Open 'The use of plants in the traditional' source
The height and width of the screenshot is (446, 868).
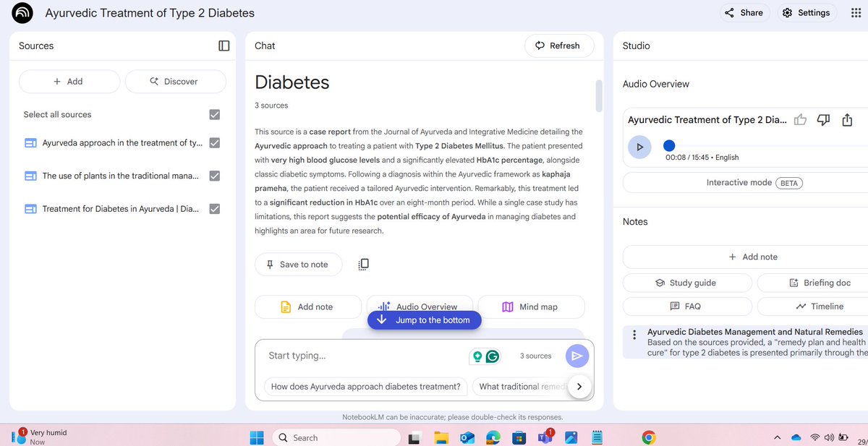pyautogui.click(x=121, y=176)
